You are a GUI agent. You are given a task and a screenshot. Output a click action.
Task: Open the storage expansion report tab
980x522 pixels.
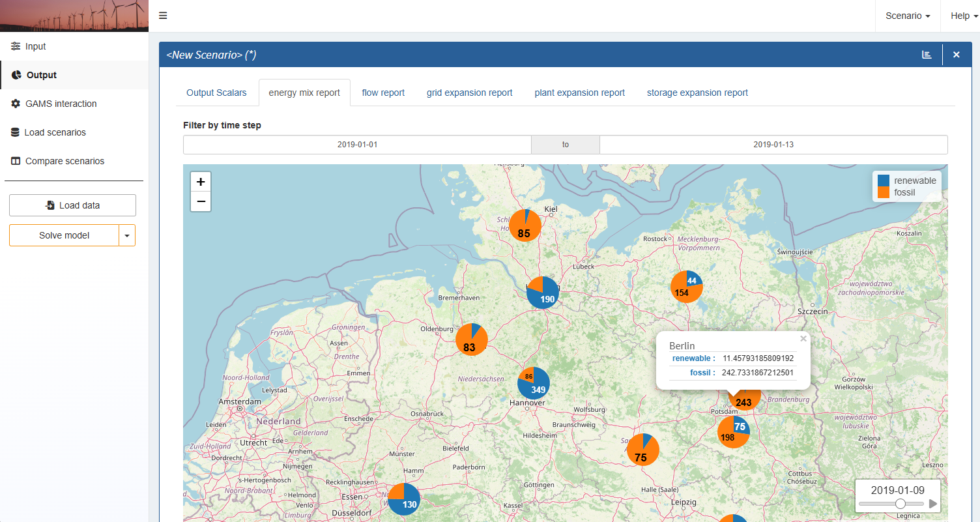pyautogui.click(x=697, y=93)
